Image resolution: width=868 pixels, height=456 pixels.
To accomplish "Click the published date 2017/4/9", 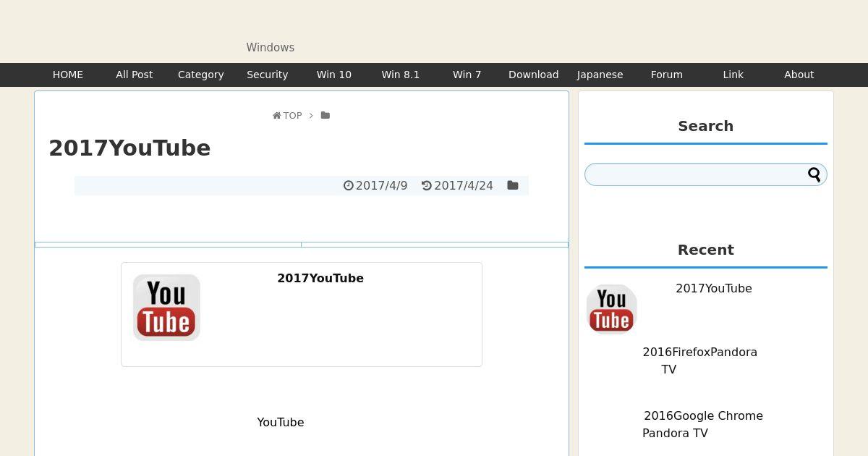I will tap(381, 185).
